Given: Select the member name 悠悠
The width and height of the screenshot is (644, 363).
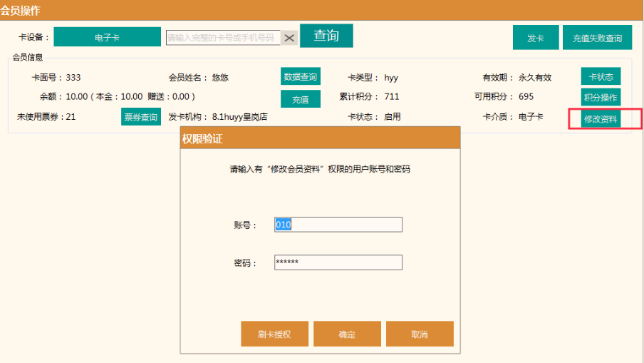Looking at the screenshot, I should click(220, 77).
